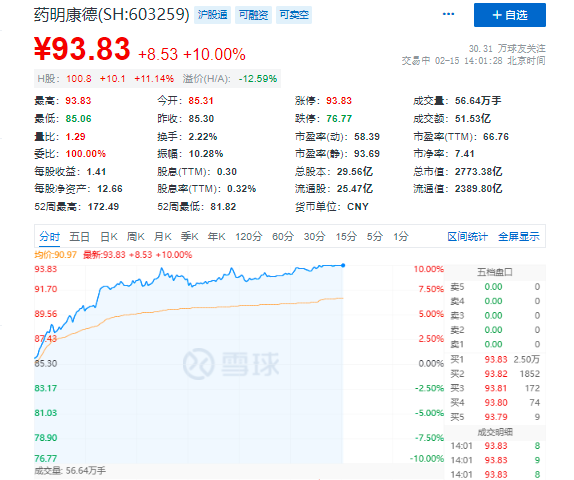The width and height of the screenshot is (574, 480).
Task: Click the 换手 value 2.22%
Action: click(203, 137)
